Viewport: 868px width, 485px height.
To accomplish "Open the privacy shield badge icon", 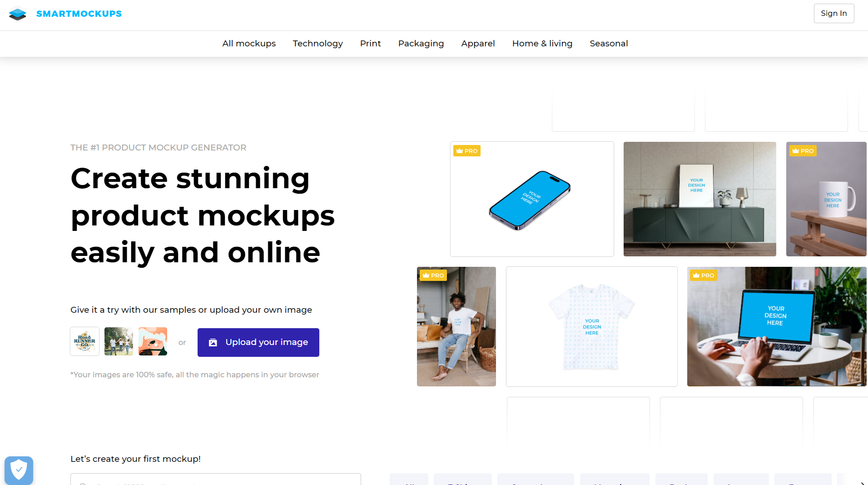I will tap(19, 470).
